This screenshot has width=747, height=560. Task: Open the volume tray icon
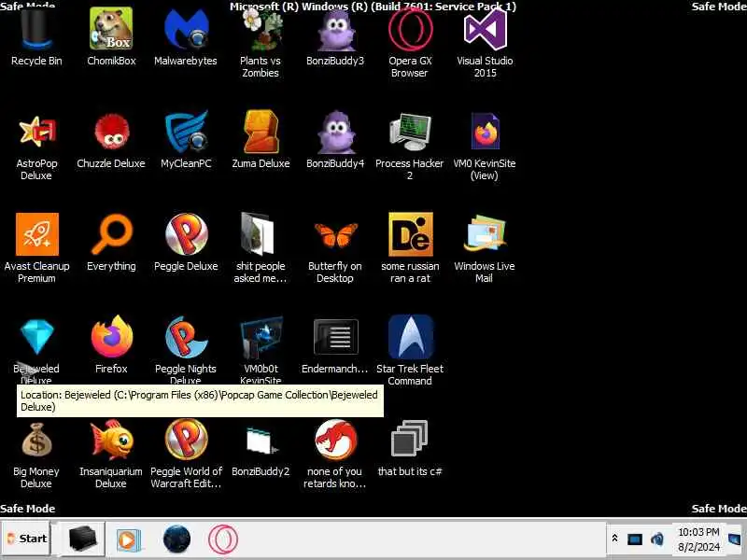[x=657, y=539]
